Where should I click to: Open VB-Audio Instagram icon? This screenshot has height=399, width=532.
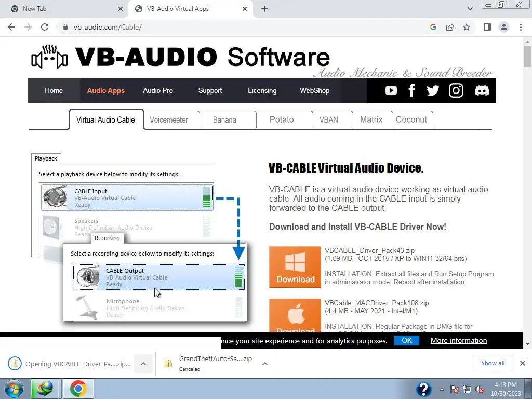pos(456,90)
